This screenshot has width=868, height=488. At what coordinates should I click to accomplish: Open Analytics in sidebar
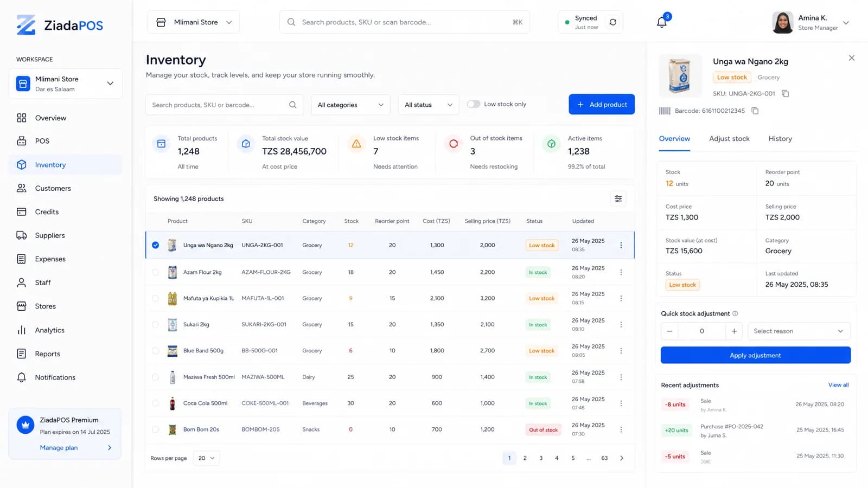coord(65,330)
